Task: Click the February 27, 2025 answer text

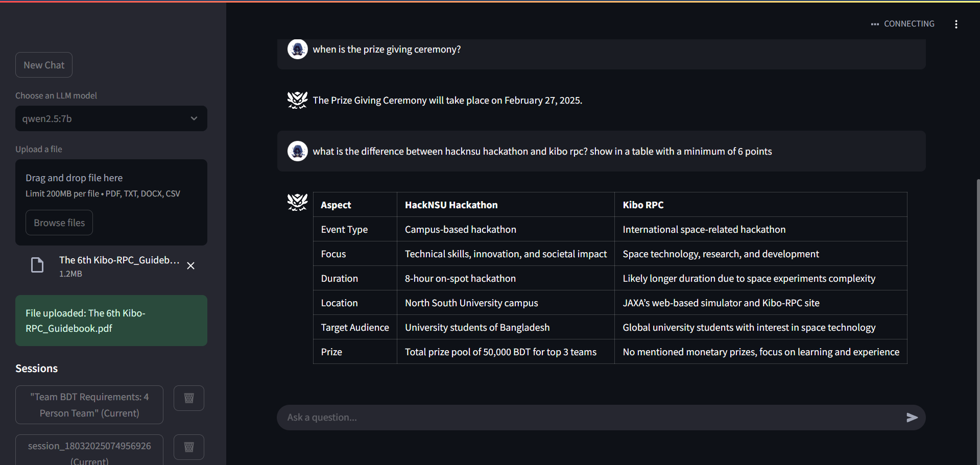Action: (447, 100)
